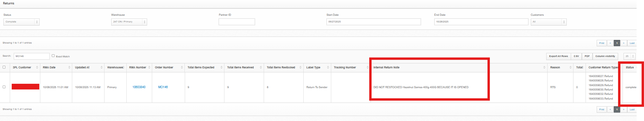Click the top Showing 1 to 1 of 1 entries text
644x121 pixels.
coord(17,43)
